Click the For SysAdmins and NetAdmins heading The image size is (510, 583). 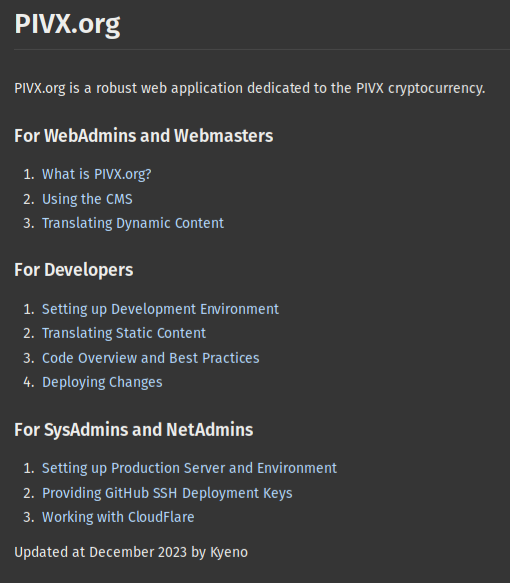[133, 430]
